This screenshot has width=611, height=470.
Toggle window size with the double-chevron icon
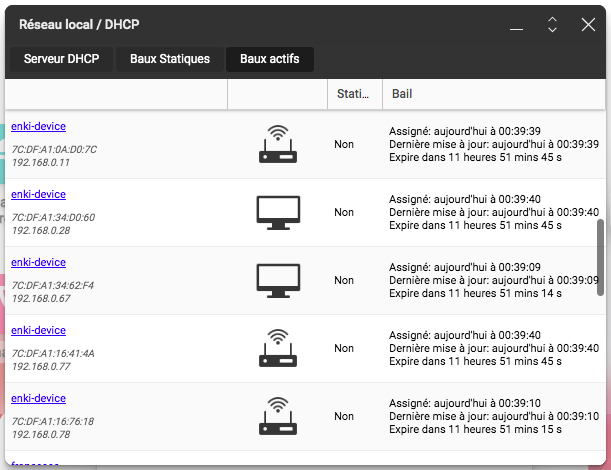click(552, 25)
